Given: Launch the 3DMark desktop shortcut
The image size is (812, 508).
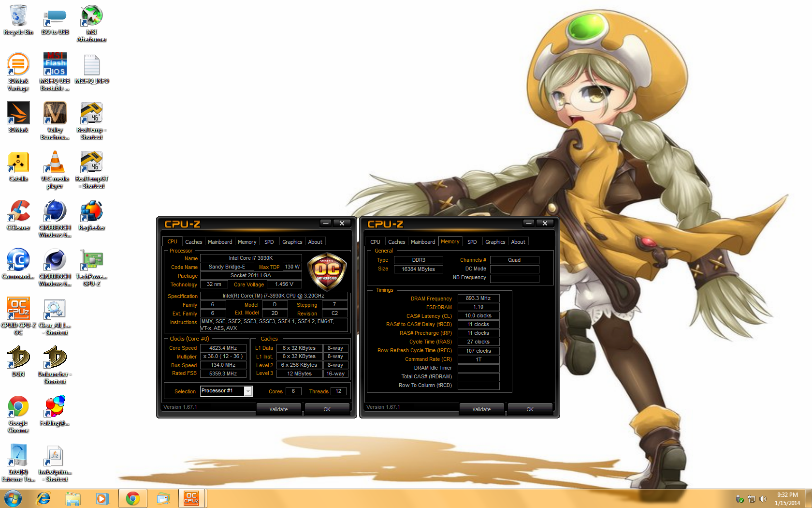Looking at the screenshot, I should tap(18, 117).
